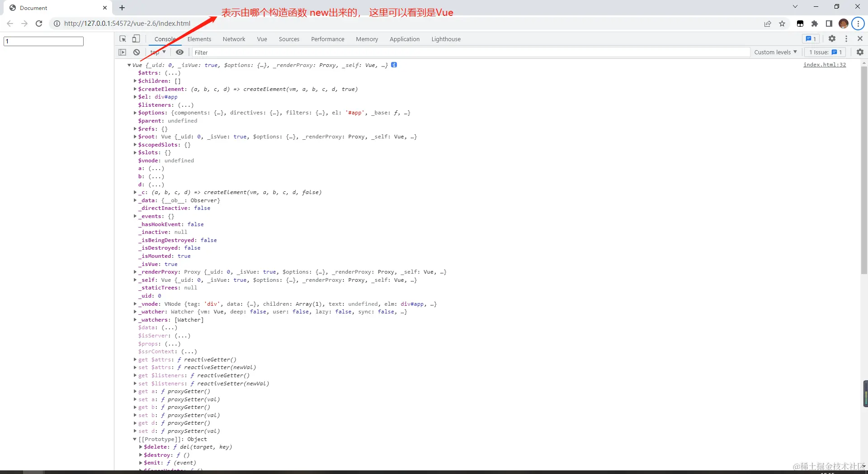Viewport: 868px width, 474px height.
Task: Open the top context dropdown
Action: 158,52
